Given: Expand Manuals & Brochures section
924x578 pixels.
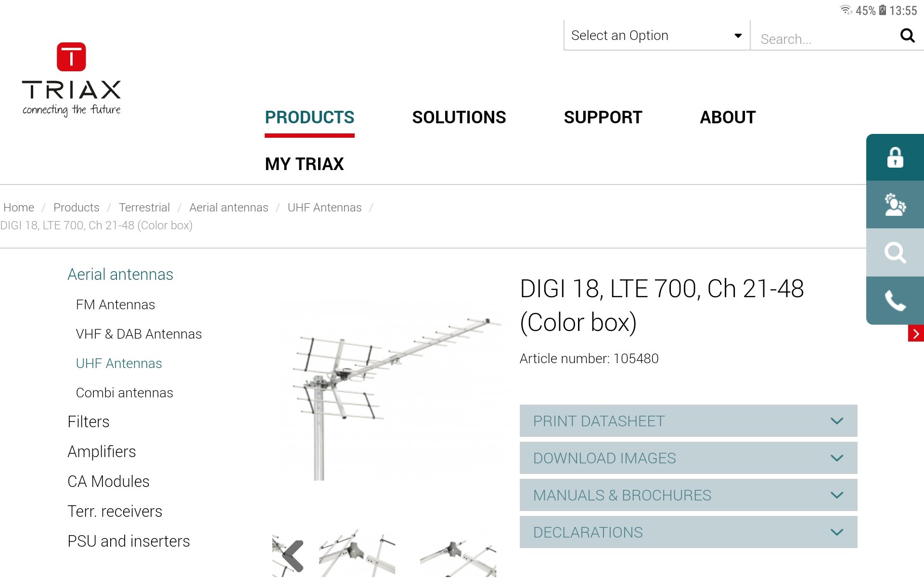Looking at the screenshot, I should (x=688, y=495).
